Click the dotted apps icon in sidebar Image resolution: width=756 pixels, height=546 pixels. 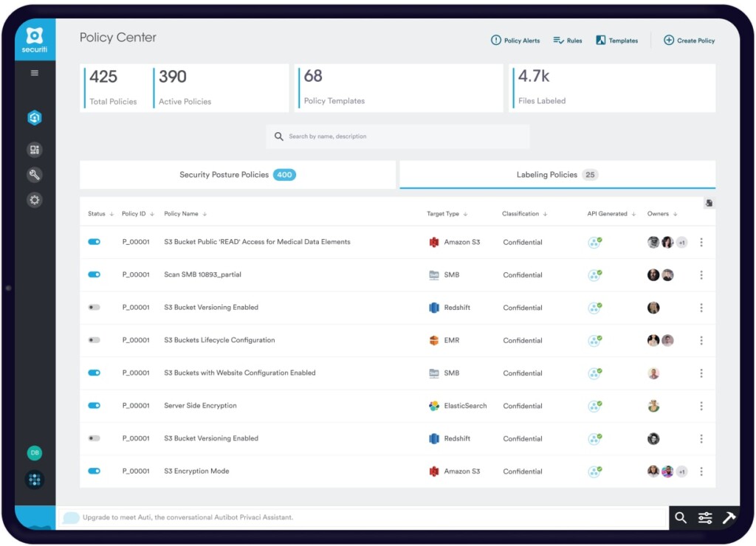click(35, 480)
